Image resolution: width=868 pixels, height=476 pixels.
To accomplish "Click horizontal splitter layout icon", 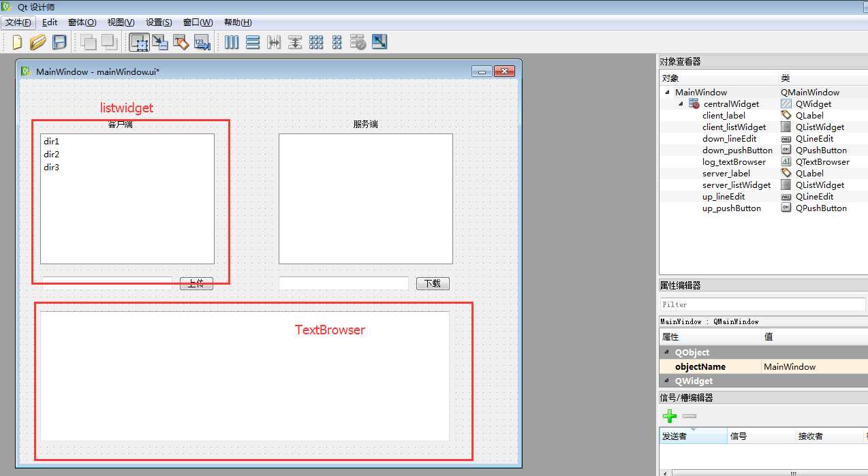I will (274, 42).
